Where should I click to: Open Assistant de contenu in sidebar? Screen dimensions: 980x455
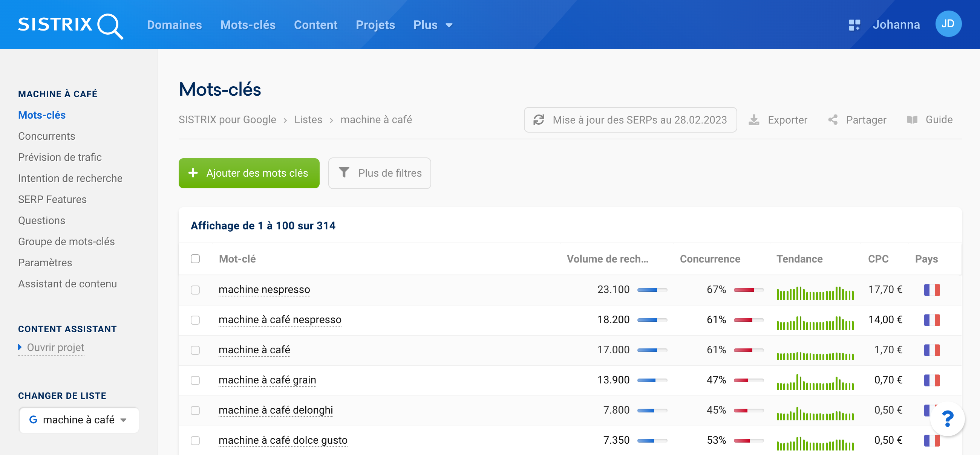[x=67, y=284]
